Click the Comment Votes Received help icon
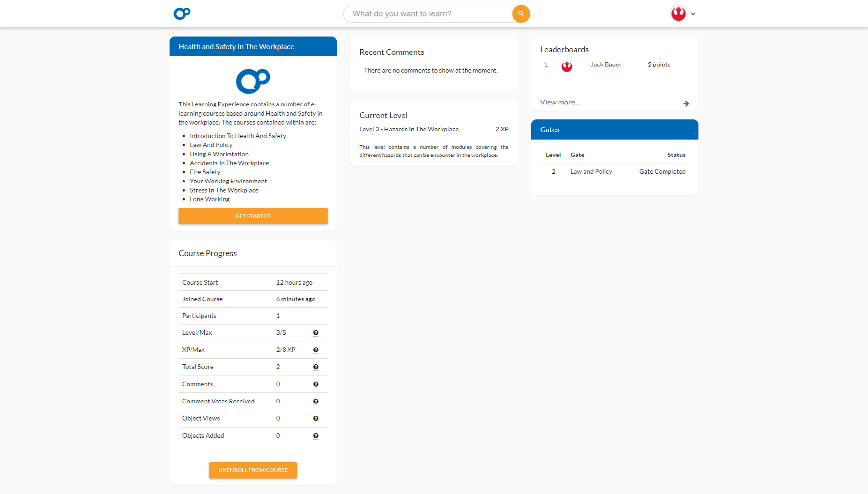 pos(316,401)
